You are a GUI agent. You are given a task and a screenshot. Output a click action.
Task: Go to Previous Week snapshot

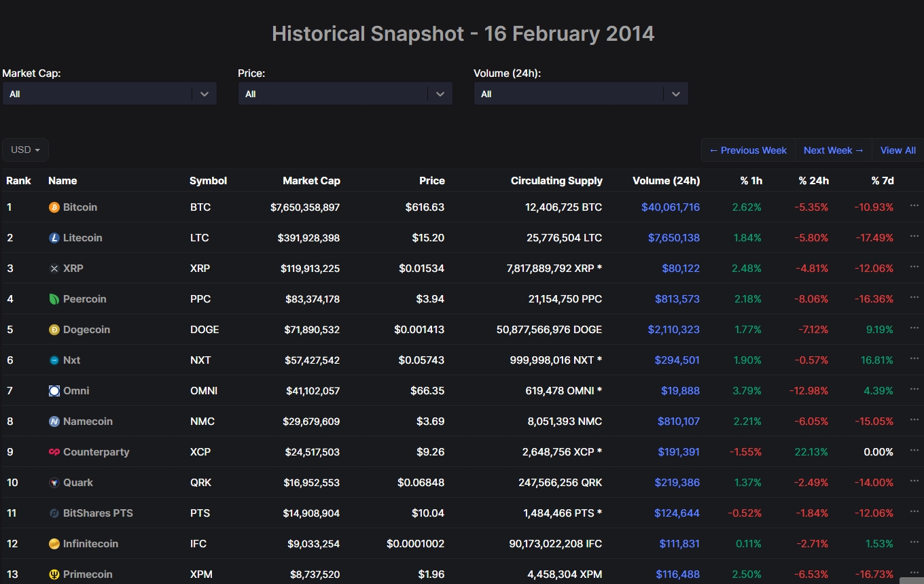click(x=748, y=150)
